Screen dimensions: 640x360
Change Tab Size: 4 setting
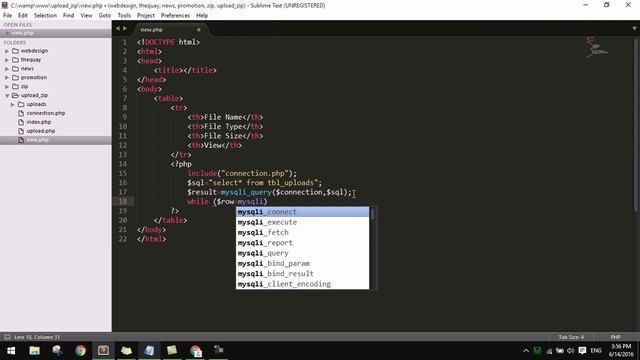point(571,337)
